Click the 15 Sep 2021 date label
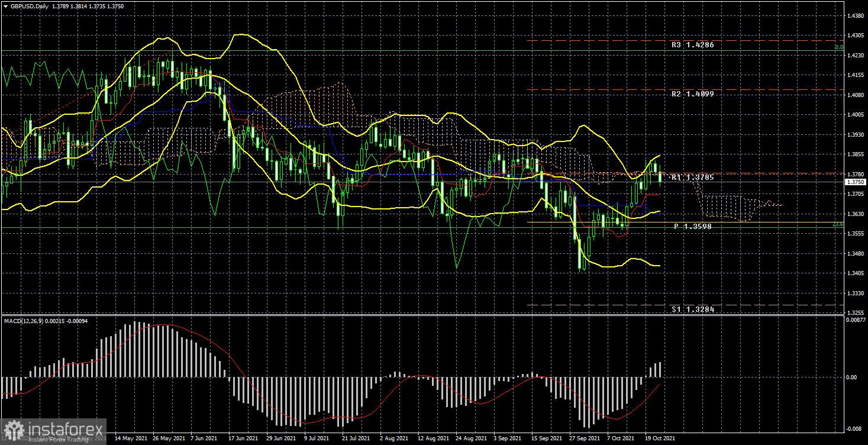 548,440
